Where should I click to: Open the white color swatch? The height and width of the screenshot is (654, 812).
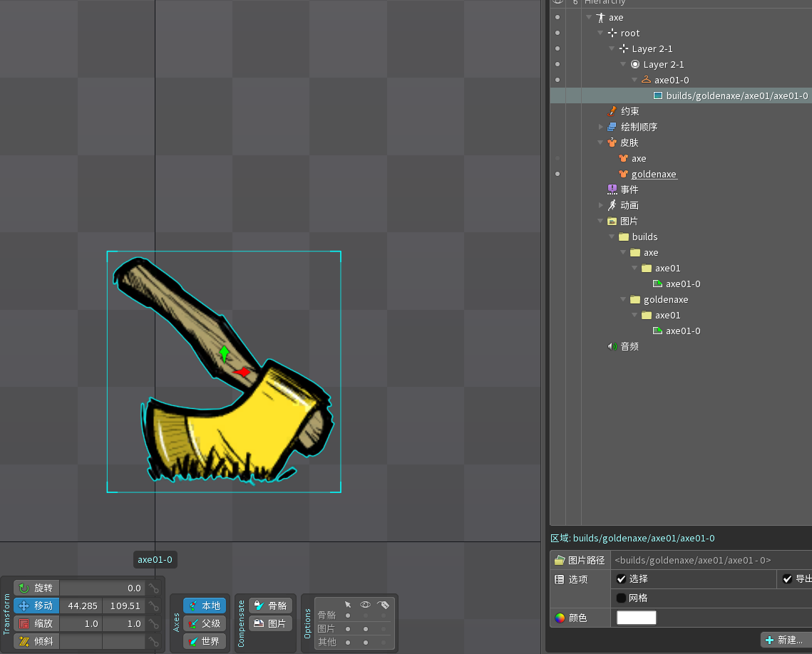click(636, 618)
